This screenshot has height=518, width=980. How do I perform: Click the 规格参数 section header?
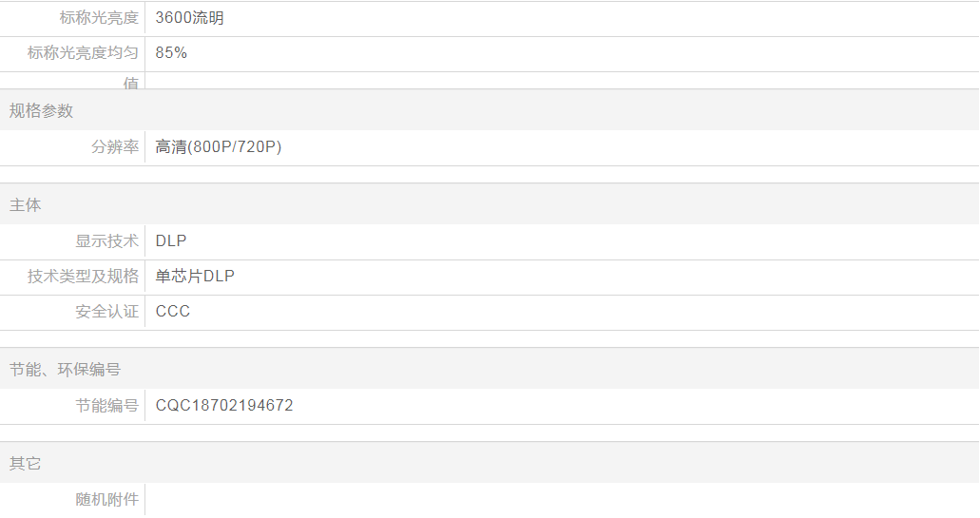(41, 111)
